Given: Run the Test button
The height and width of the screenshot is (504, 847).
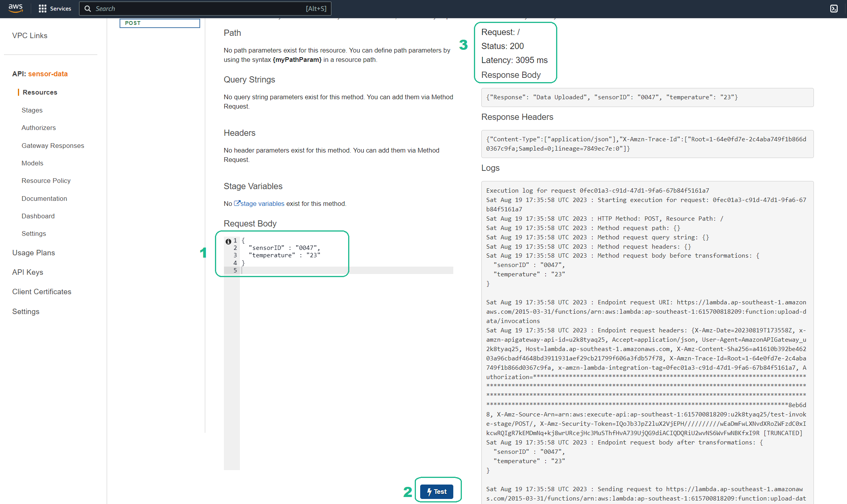Looking at the screenshot, I should (x=437, y=492).
